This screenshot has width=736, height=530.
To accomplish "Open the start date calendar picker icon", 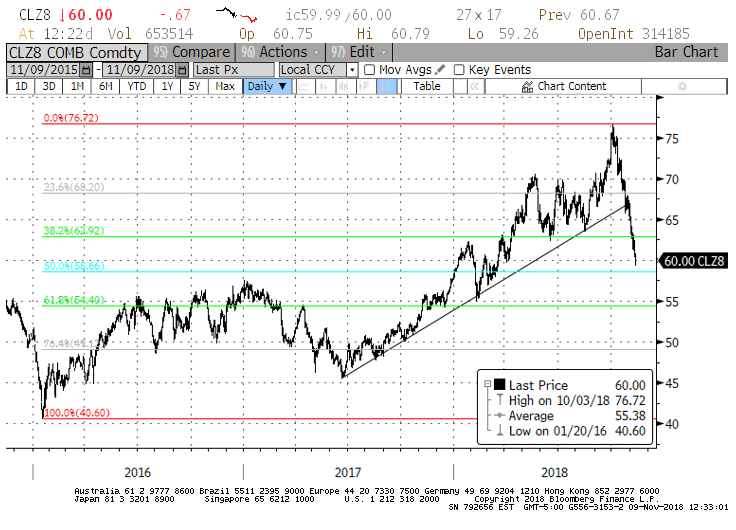I will (86, 70).
